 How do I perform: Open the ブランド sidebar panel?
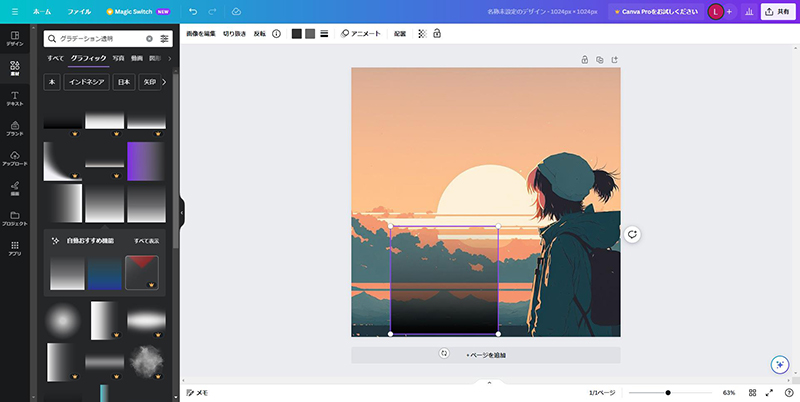pyautogui.click(x=15, y=129)
